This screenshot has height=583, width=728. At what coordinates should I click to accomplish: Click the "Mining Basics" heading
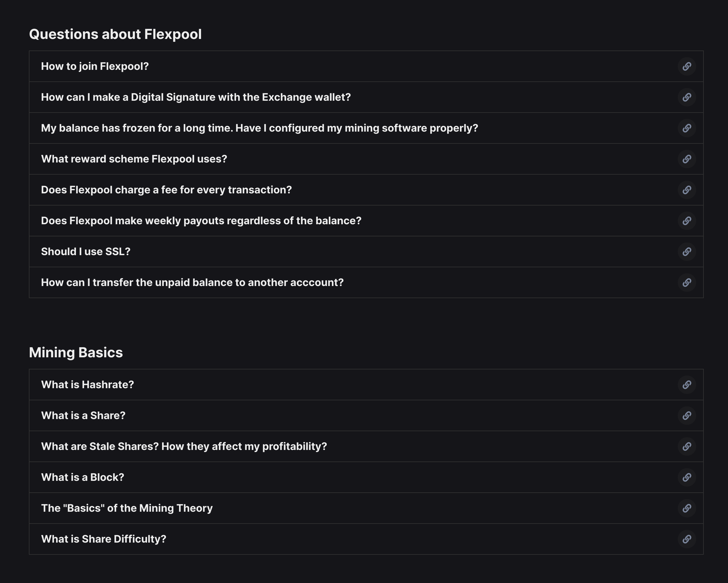[x=76, y=352]
